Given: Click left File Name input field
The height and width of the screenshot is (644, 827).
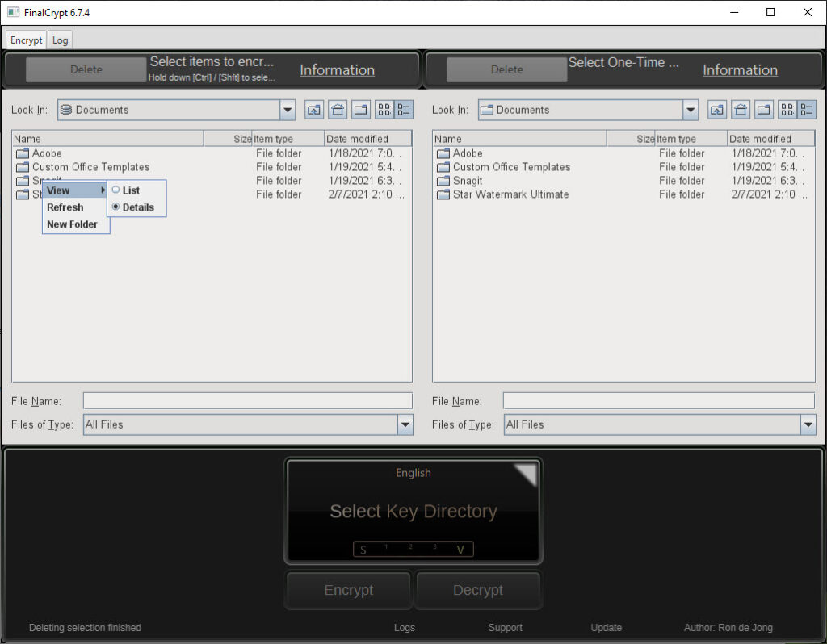Looking at the screenshot, I should 248,400.
